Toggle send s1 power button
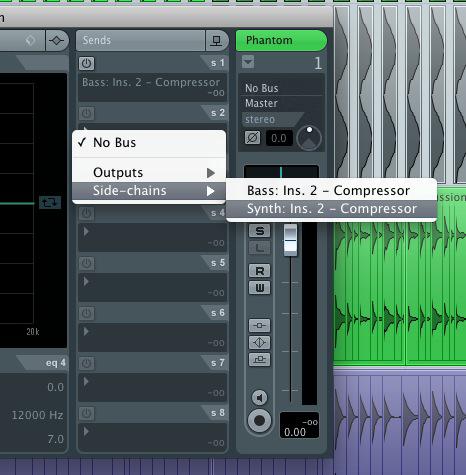This screenshot has width=466, height=475. [x=86, y=63]
